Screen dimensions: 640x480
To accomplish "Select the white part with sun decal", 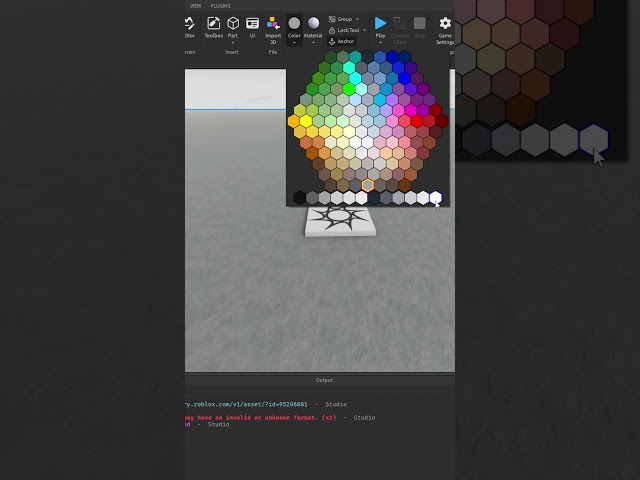I will pos(340,221).
